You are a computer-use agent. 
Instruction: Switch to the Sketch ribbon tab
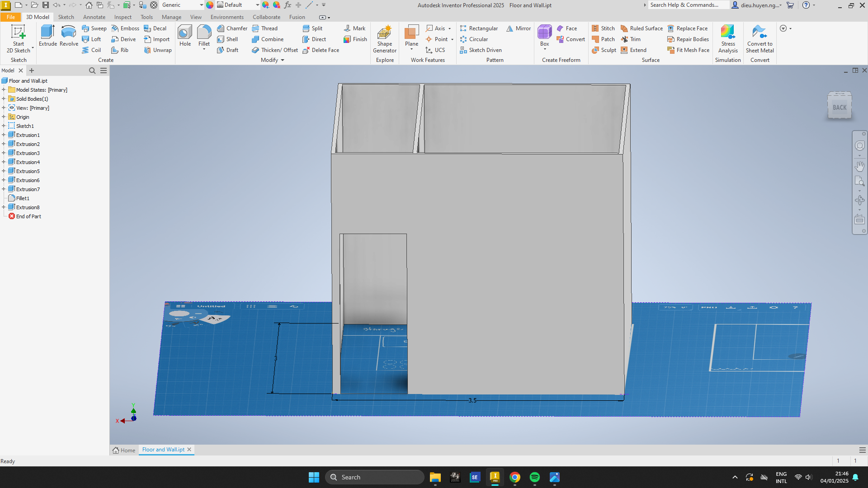(66, 17)
